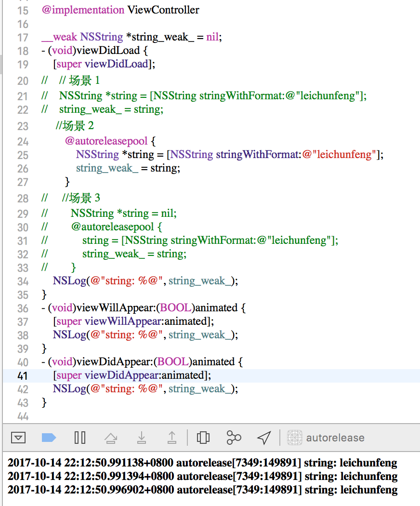
Task: Click NSLog statement on line 34
Action: click(x=145, y=281)
